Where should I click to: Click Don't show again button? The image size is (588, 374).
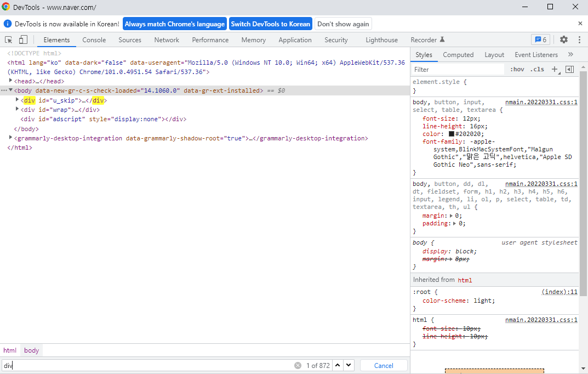[343, 24]
